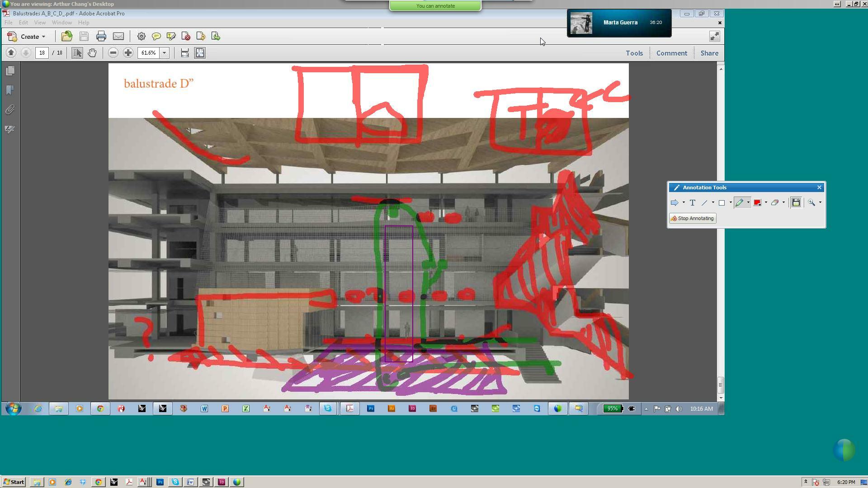The height and width of the screenshot is (488, 868).
Task: Toggle the Pencil annotation tool
Action: [x=740, y=203]
